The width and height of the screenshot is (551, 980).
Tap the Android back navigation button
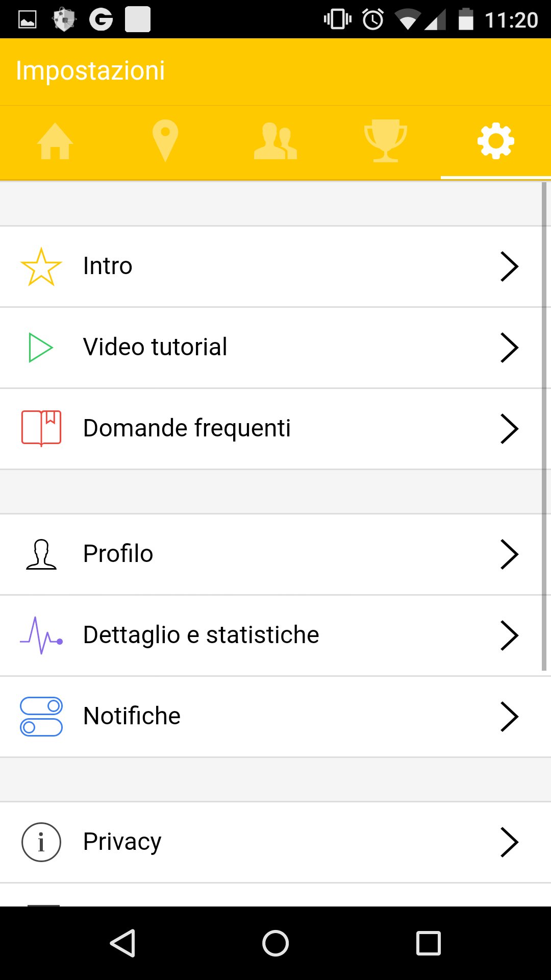tap(122, 943)
